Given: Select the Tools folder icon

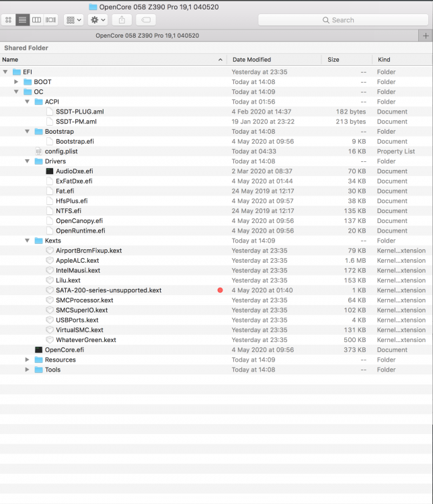Looking at the screenshot, I should (x=38, y=370).
